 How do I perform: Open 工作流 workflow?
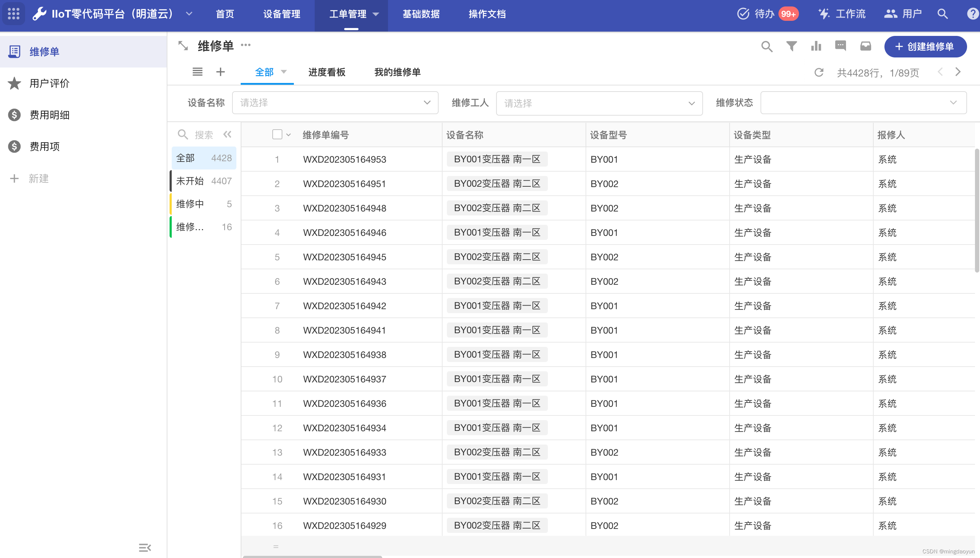coord(842,14)
